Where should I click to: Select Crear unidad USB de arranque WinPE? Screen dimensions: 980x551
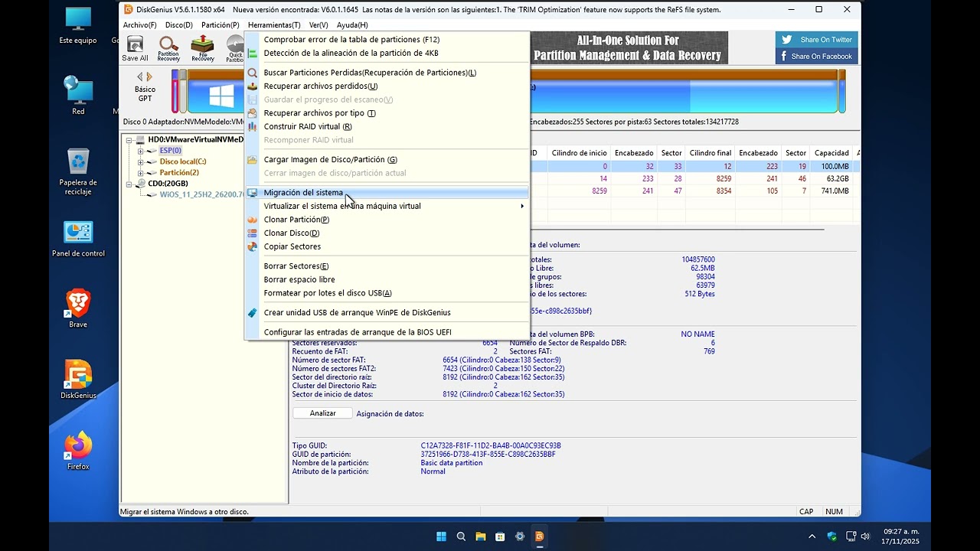pos(387,313)
